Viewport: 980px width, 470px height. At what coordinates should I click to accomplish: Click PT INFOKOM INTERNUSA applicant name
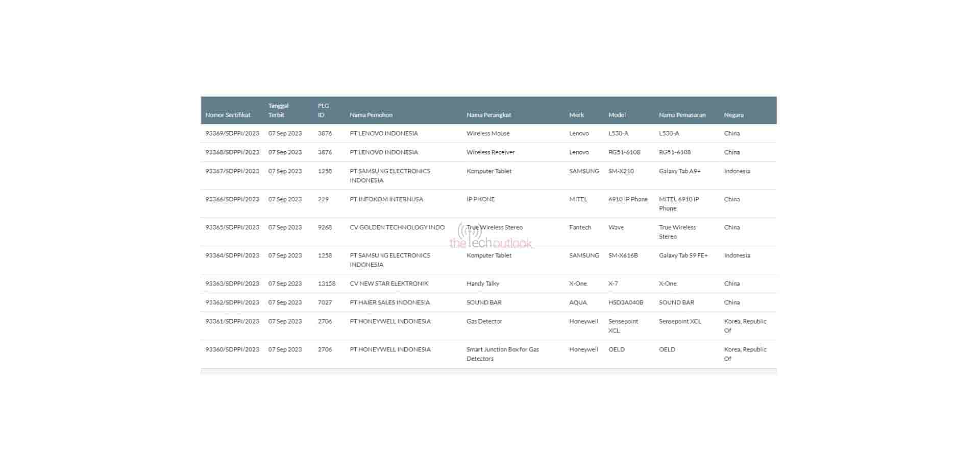click(x=386, y=199)
